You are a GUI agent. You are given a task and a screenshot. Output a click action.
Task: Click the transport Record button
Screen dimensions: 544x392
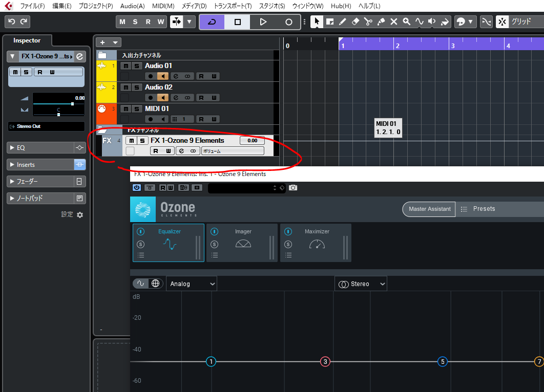click(288, 22)
